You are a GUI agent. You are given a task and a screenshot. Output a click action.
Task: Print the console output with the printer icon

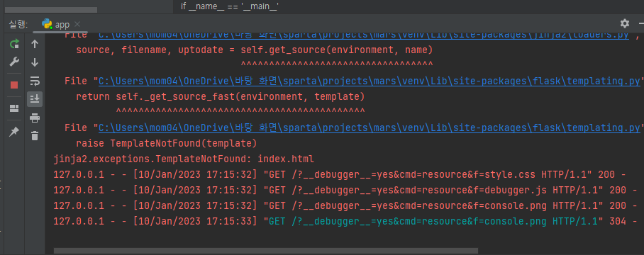click(x=35, y=118)
